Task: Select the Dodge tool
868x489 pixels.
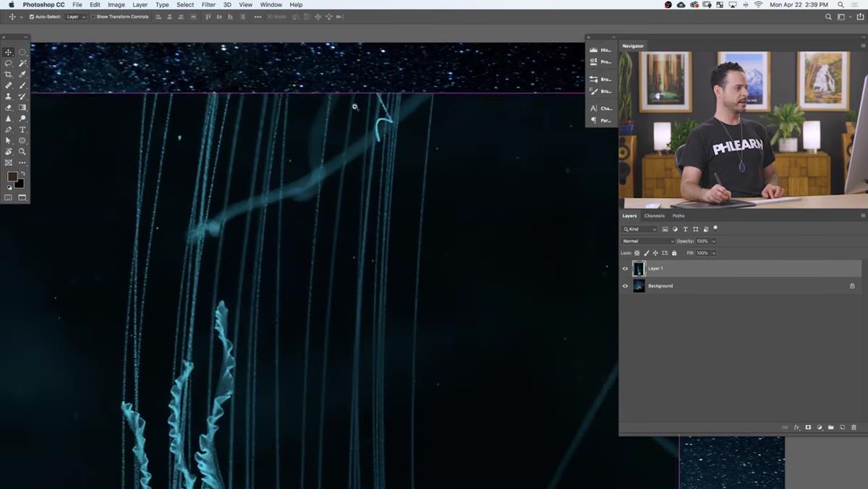Action: click(22, 119)
